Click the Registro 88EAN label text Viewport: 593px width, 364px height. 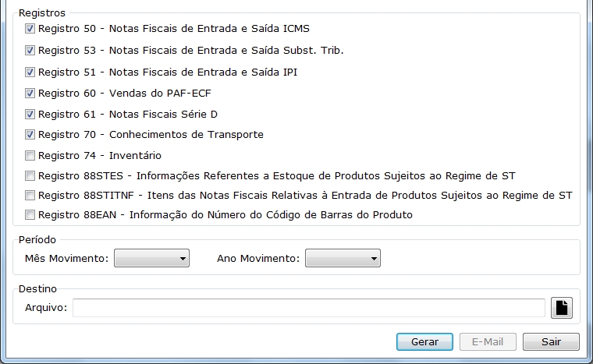tap(225, 215)
